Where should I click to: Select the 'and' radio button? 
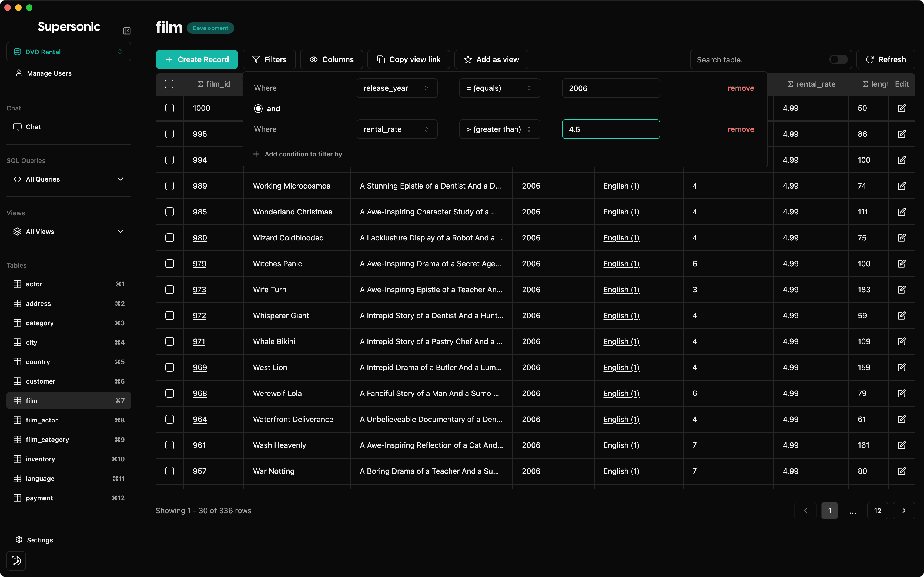(x=258, y=109)
